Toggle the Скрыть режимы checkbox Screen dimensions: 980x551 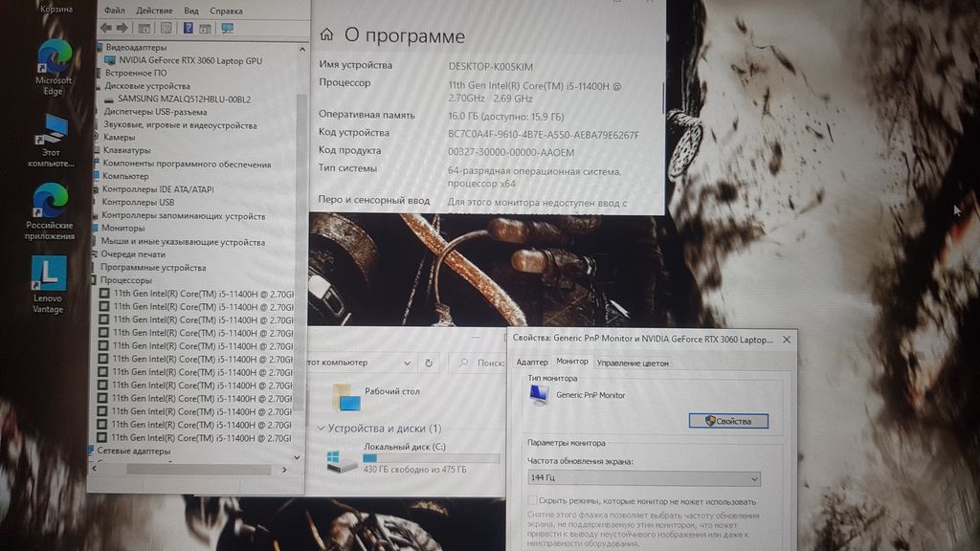pos(532,501)
